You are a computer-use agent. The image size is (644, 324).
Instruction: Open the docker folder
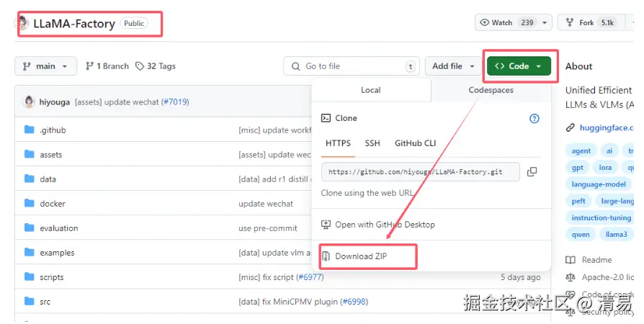[52, 204]
